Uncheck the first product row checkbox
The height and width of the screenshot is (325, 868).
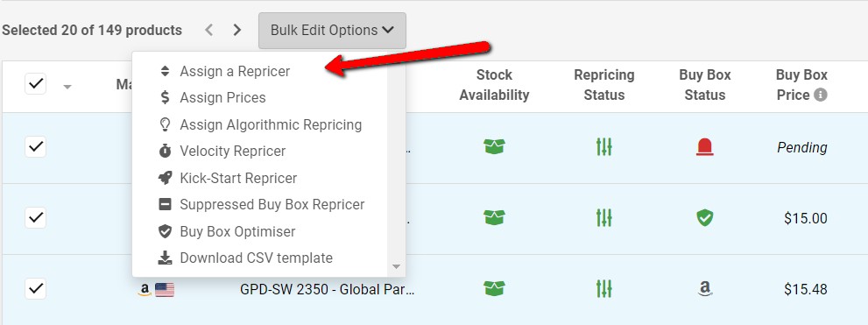(35, 147)
